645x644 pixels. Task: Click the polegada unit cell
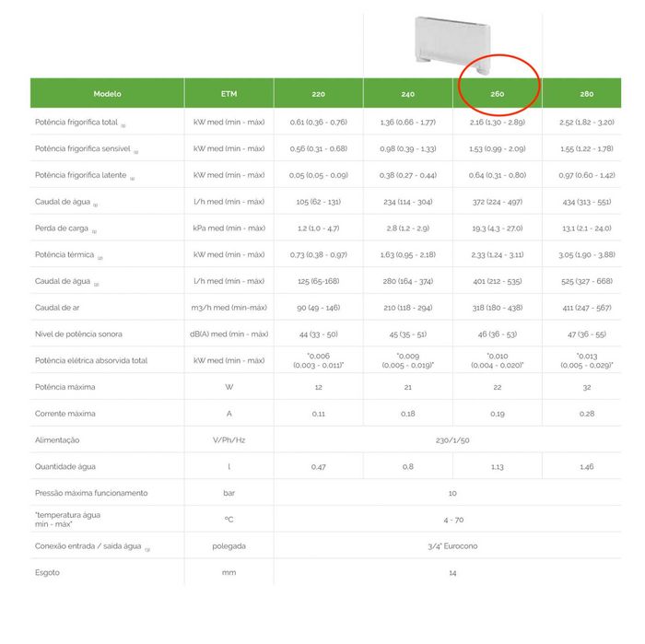229,546
